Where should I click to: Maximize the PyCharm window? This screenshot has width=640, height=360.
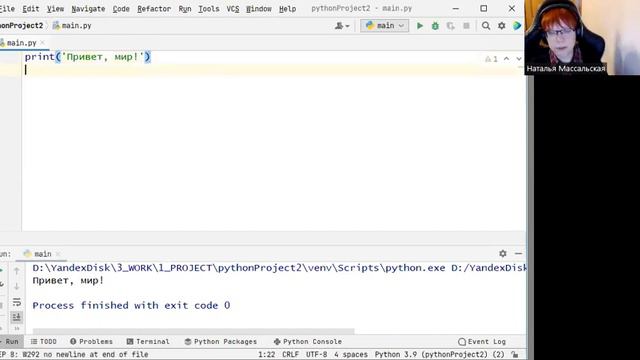pyautogui.click(x=484, y=9)
